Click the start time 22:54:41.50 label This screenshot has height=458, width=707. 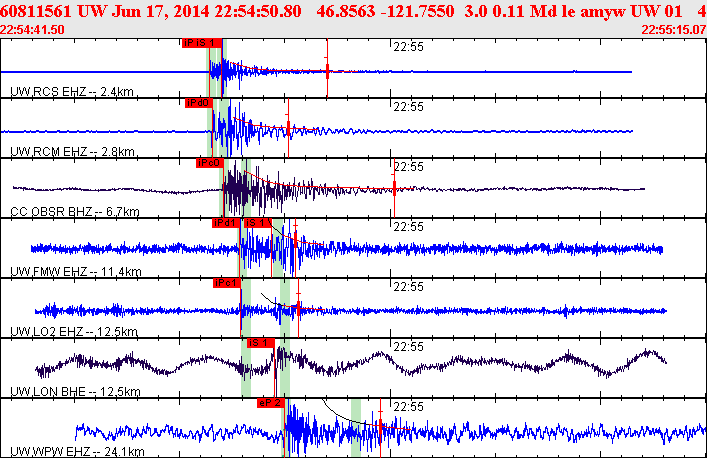(x=32, y=30)
